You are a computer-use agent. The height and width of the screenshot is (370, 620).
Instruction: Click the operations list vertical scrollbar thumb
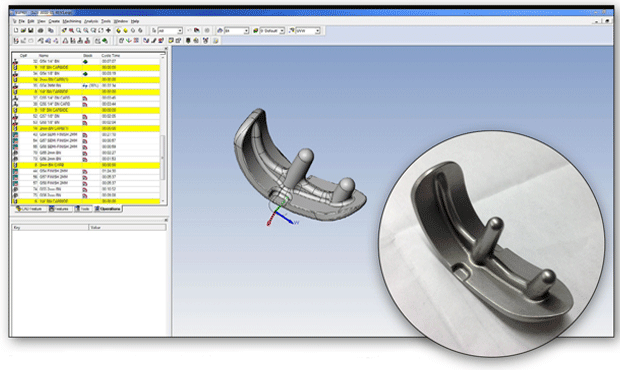click(163, 157)
